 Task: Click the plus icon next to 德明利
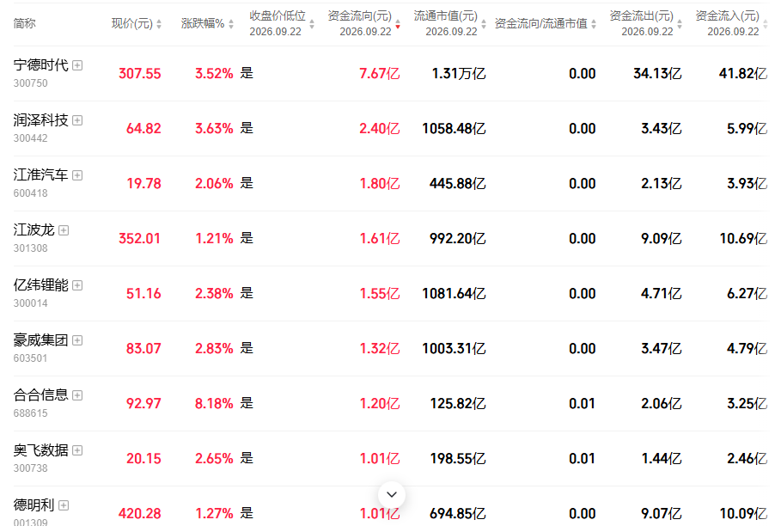click(64, 505)
